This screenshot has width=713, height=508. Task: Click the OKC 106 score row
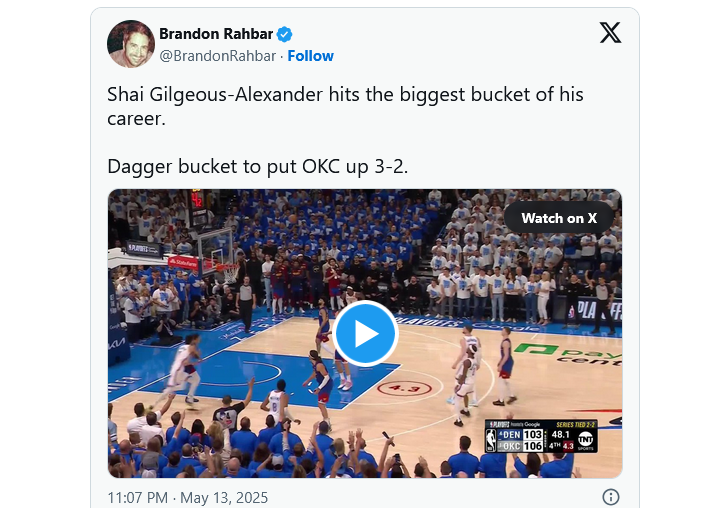point(520,446)
